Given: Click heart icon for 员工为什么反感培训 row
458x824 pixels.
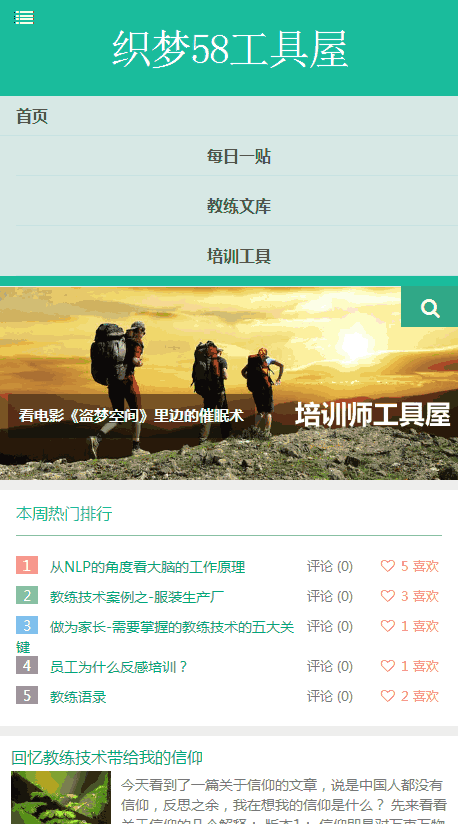Looking at the screenshot, I should [x=388, y=666].
